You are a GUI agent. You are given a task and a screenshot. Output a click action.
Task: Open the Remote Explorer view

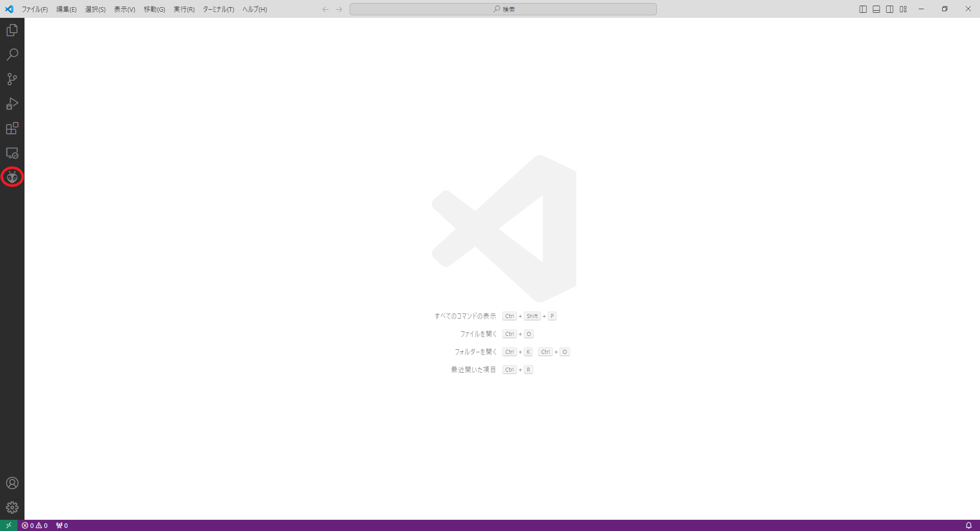(x=12, y=153)
